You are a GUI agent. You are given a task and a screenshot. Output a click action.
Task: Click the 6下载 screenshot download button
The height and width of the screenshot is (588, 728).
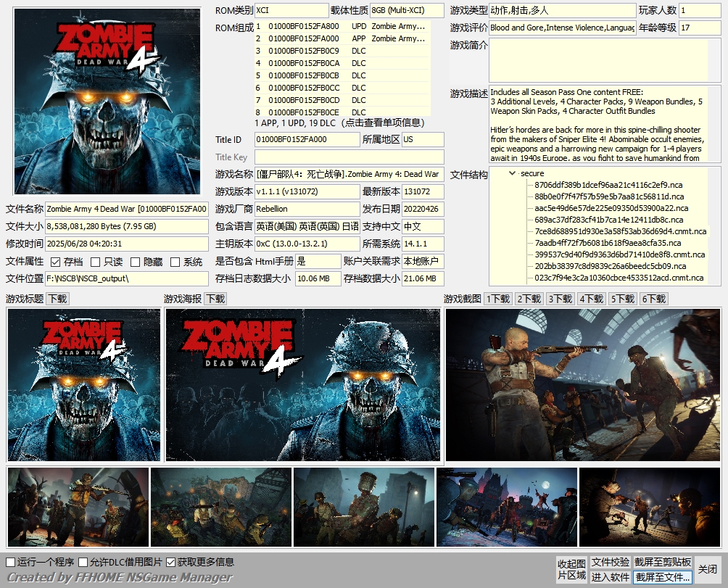(654, 299)
